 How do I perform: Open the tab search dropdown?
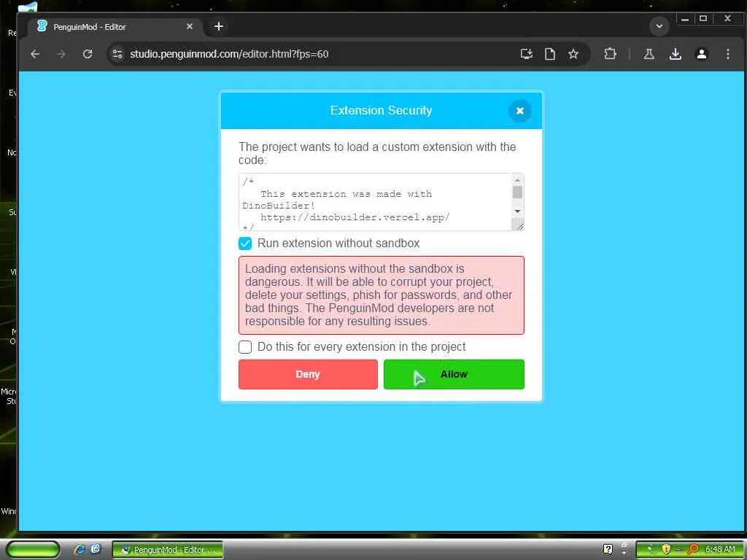click(659, 27)
